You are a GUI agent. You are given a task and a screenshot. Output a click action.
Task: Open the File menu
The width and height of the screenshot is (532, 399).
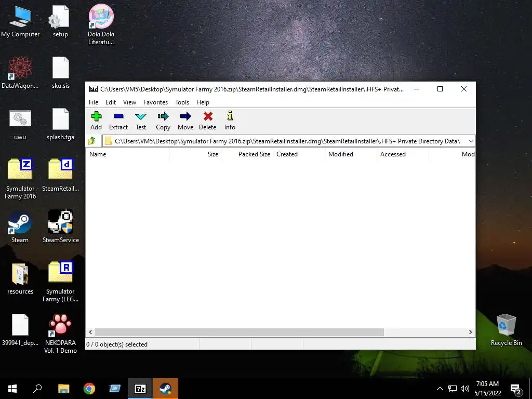[x=94, y=102]
